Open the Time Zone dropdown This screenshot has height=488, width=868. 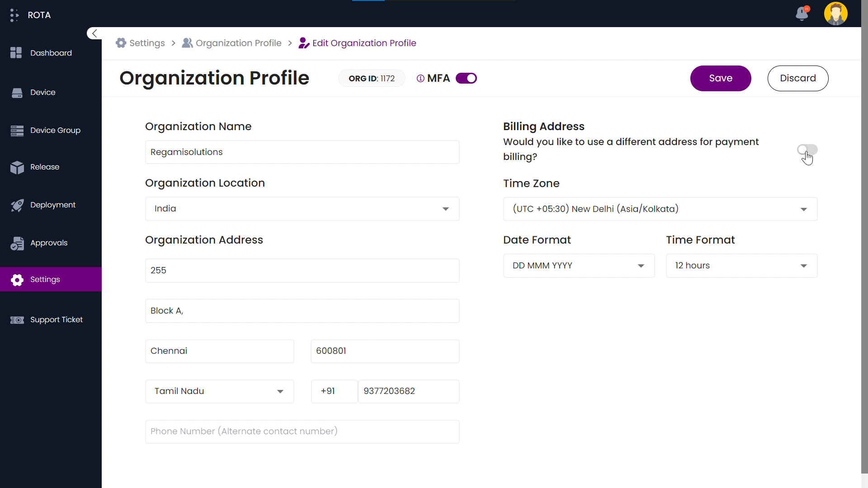tap(660, 209)
